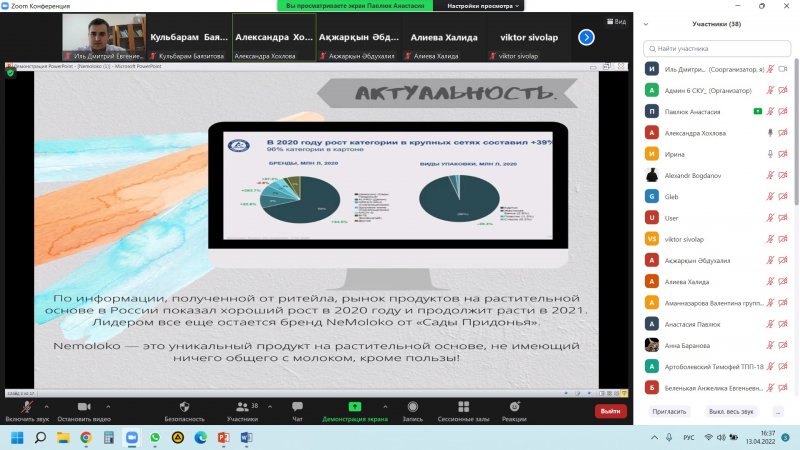Toggle muted mic for Alexandr Bogdanov

(770, 176)
